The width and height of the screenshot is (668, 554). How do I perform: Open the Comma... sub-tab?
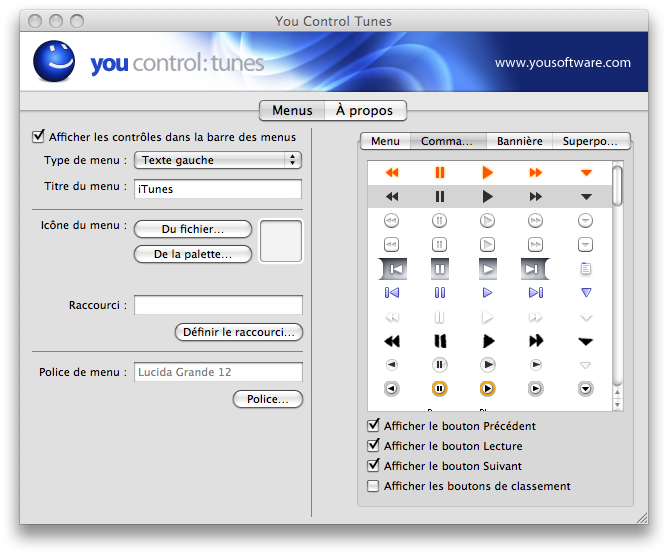(x=448, y=141)
